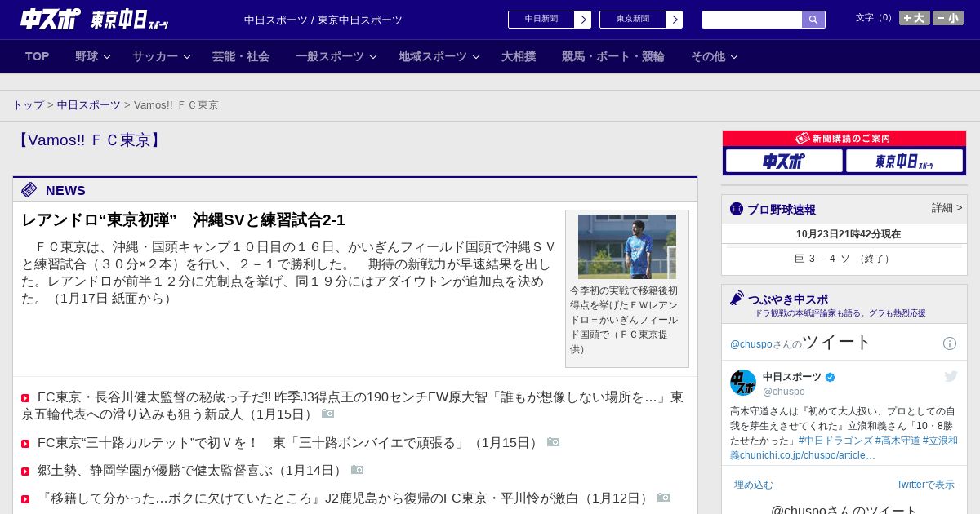Screen dimensions: 980x514
Task: Click the verified badge beside 中日スポーツ
Action: (x=831, y=377)
